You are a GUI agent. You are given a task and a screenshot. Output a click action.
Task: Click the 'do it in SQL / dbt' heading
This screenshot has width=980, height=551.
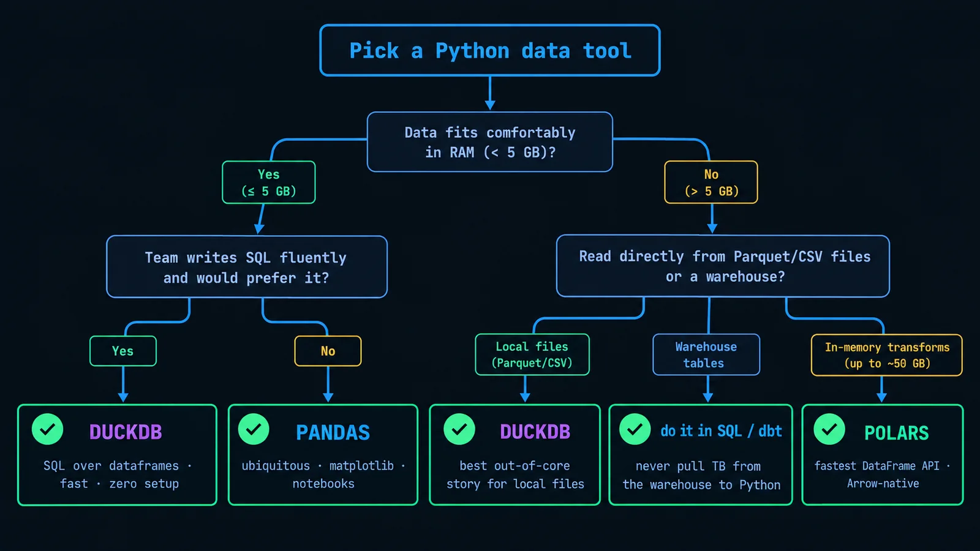[721, 431]
